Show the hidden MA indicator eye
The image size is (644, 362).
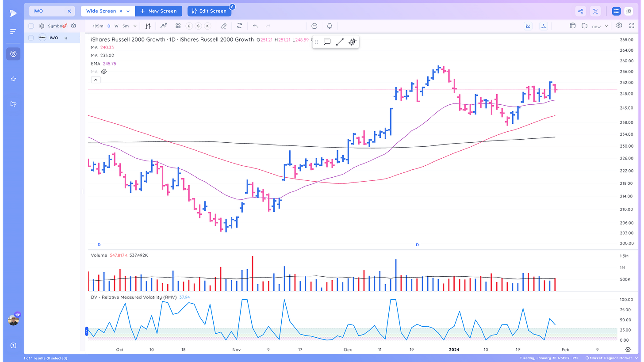click(104, 72)
